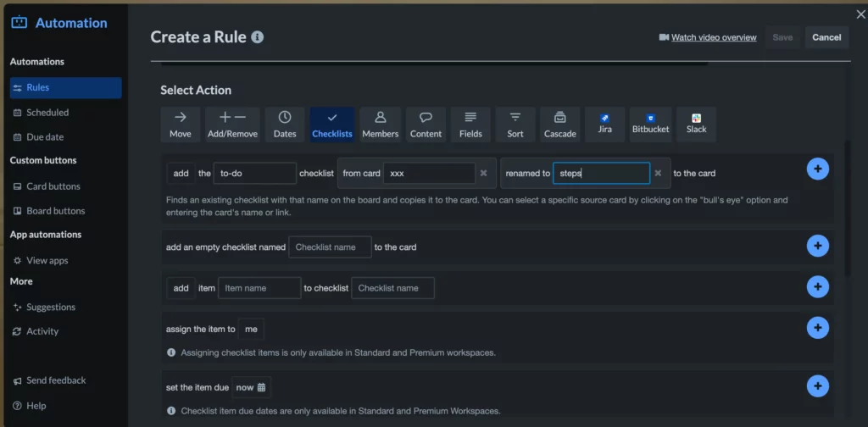Switch to the Content action tab
The width and height of the screenshot is (868, 427).
(x=426, y=125)
